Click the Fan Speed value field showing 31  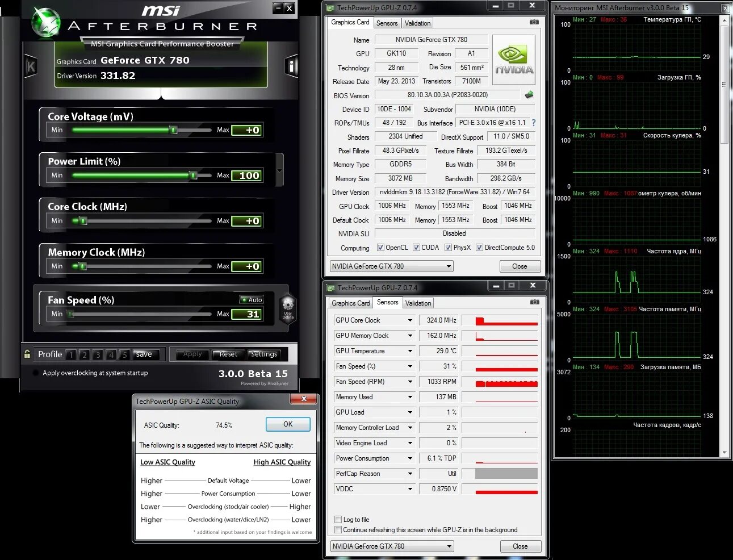tap(247, 314)
